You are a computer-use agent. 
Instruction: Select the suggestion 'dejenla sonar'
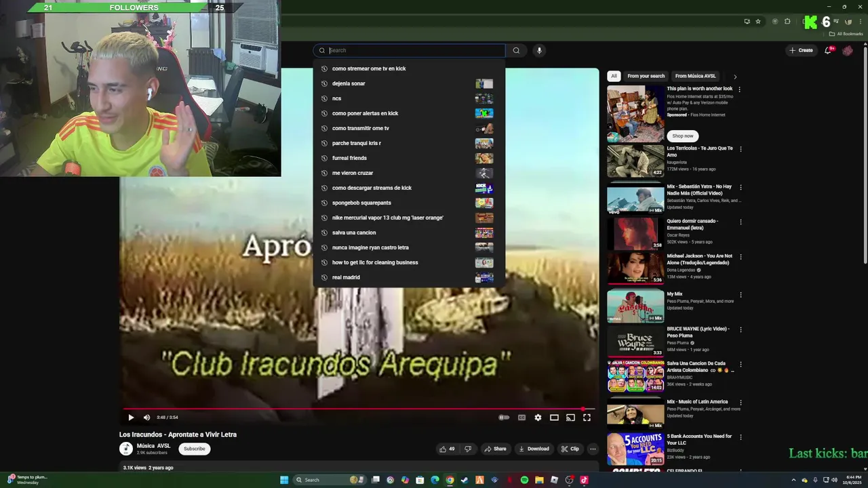[409, 83]
